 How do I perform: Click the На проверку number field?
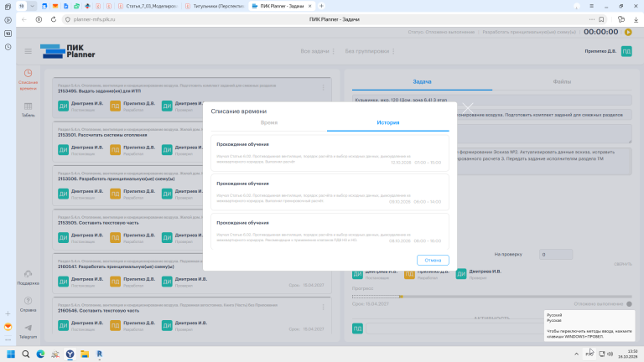coord(556,255)
